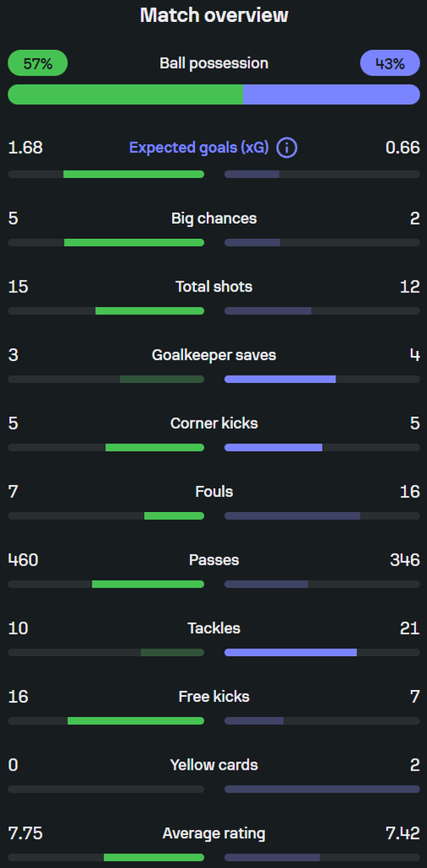Select the Total shots stat label
Image resolution: width=427 pixels, height=868 pixels.
(x=214, y=287)
